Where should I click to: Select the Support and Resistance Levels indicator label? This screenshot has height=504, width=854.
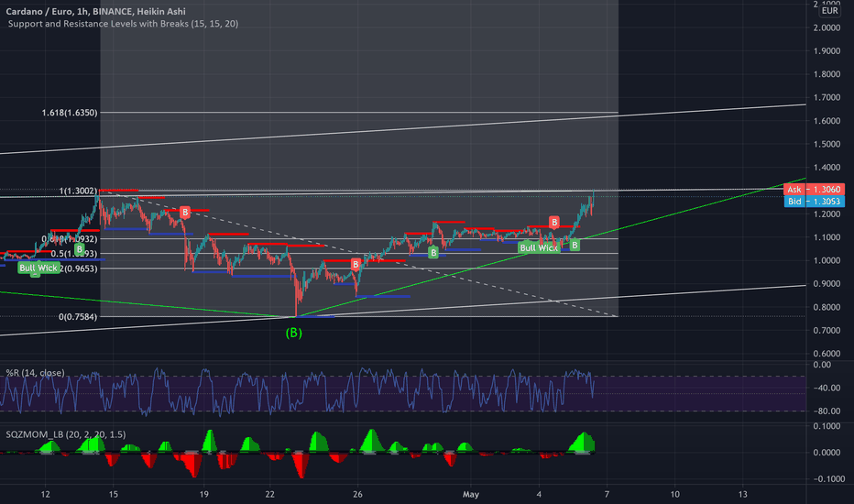coord(123,24)
